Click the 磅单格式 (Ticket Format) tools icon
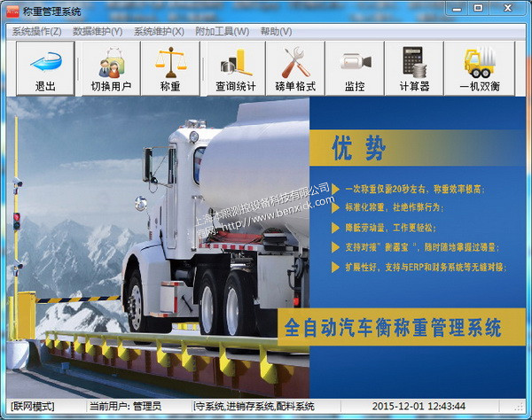Screen dimensions: 532x420 point(296,68)
